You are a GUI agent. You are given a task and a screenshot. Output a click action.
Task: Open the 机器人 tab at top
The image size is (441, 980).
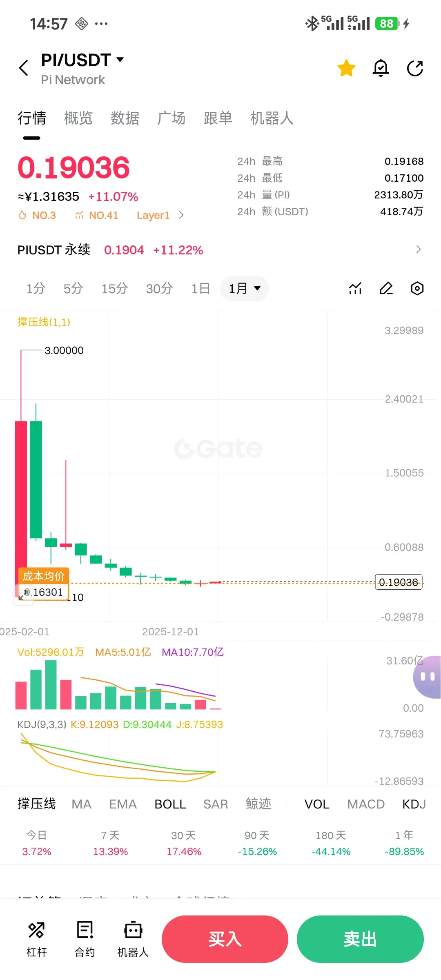[272, 118]
